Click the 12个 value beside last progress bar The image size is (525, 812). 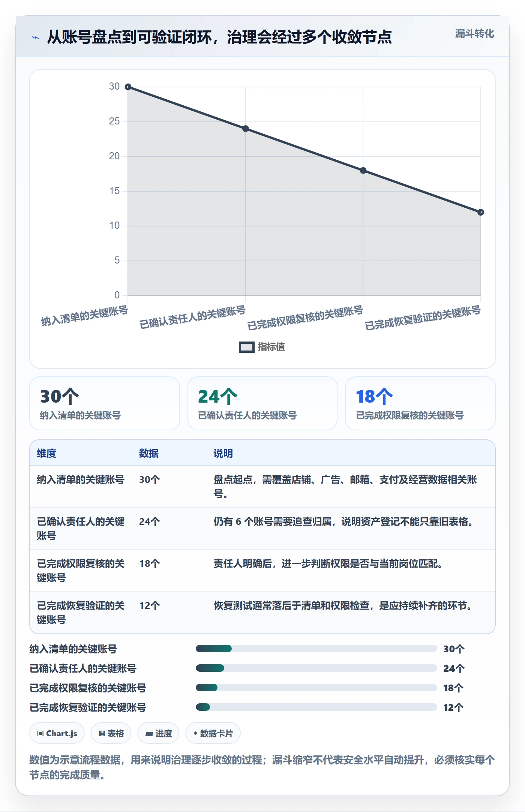[453, 707]
